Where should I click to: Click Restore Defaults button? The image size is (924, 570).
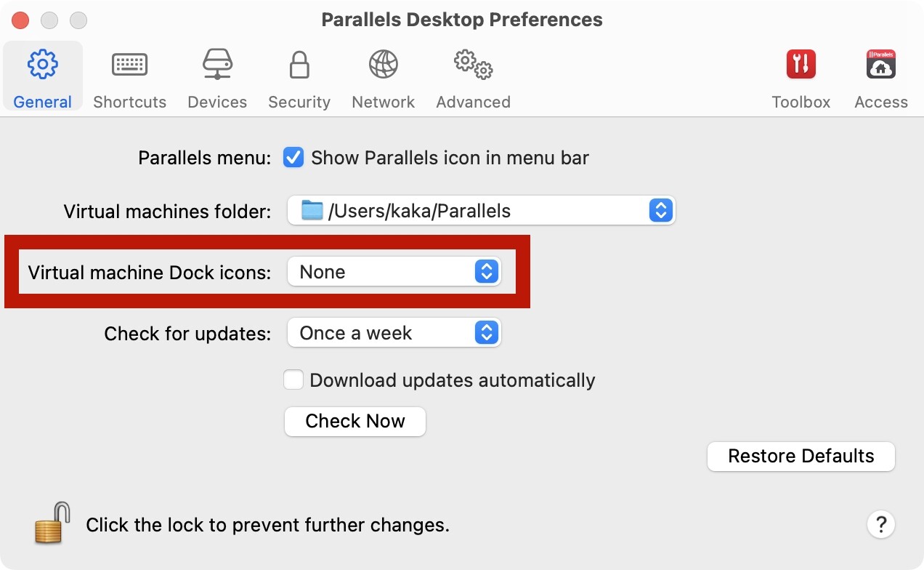pos(801,457)
